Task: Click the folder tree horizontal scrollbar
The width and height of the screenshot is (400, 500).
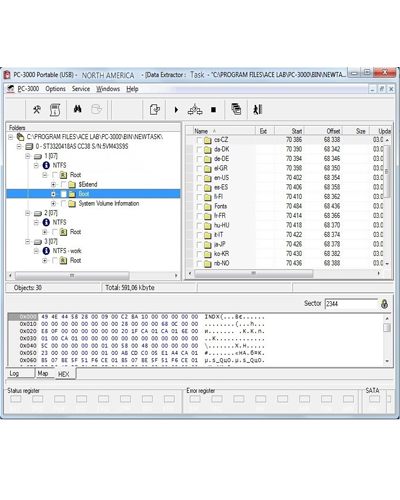Action: tap(72, 276)
